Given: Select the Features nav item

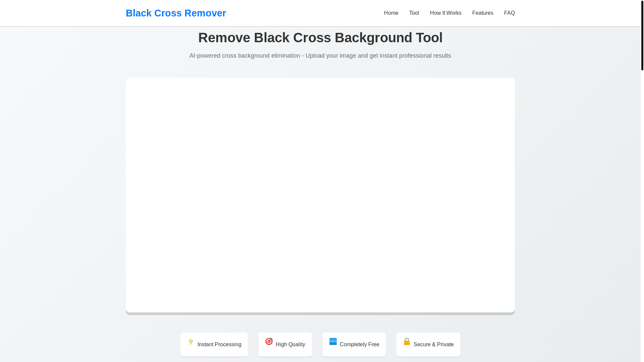Looking at the screenshot, I should tap(483, 13).
